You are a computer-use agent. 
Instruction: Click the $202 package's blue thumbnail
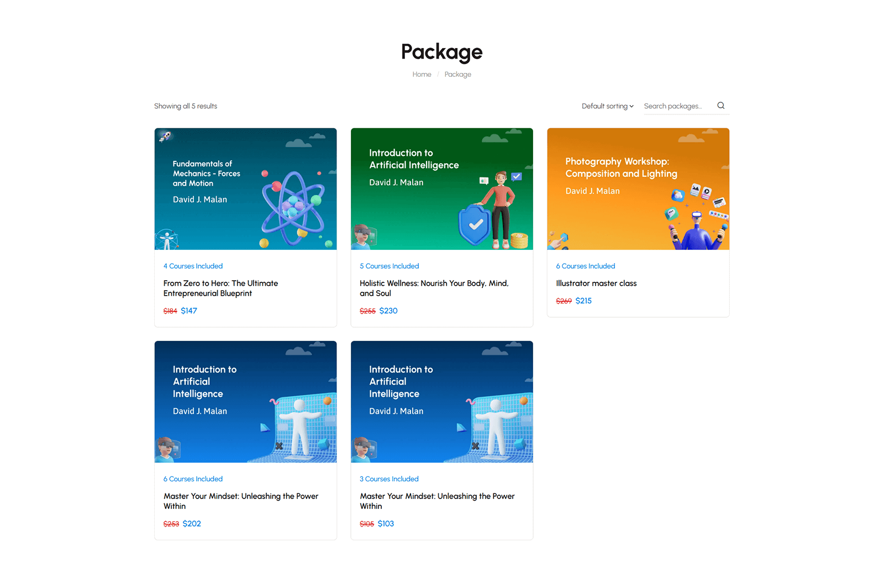click(x=245, y=402)
